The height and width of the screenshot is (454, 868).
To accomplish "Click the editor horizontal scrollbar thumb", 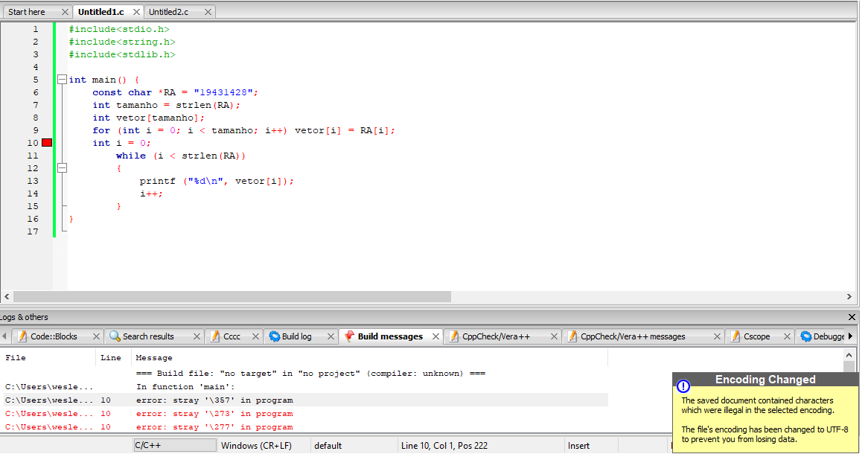I will pyautogui.click(x=232, y=297).
